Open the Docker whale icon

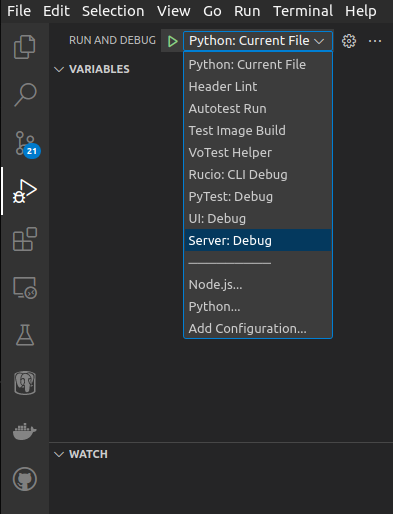[25, 431]
